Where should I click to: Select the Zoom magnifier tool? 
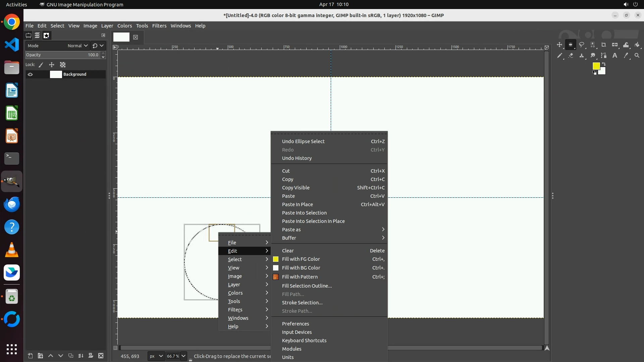(x=637, y=56)
